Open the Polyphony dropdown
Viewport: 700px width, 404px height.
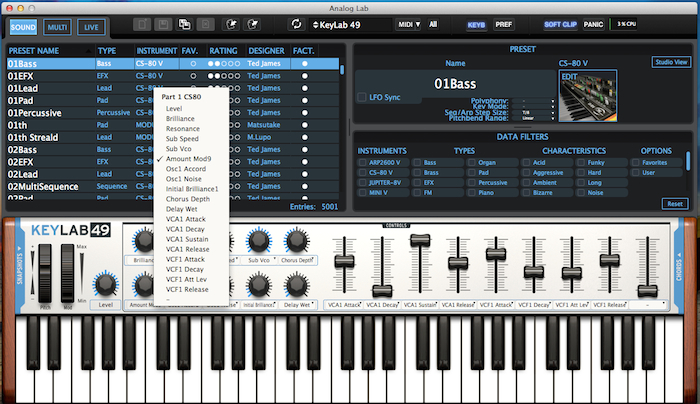pos(533,101)
